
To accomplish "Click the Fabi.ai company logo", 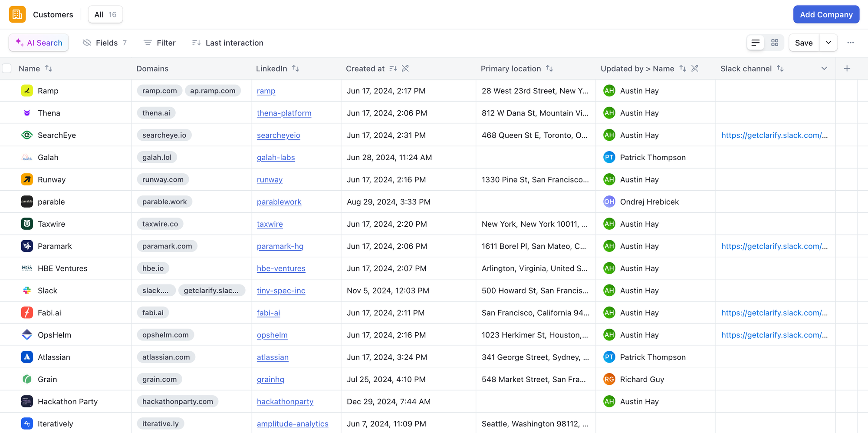I will (x=27, y=313).
